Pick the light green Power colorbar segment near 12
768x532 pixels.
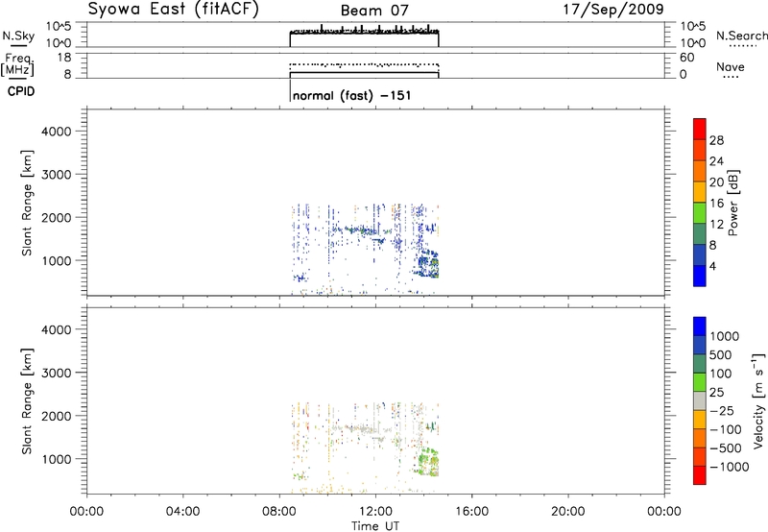pos(700,212)
